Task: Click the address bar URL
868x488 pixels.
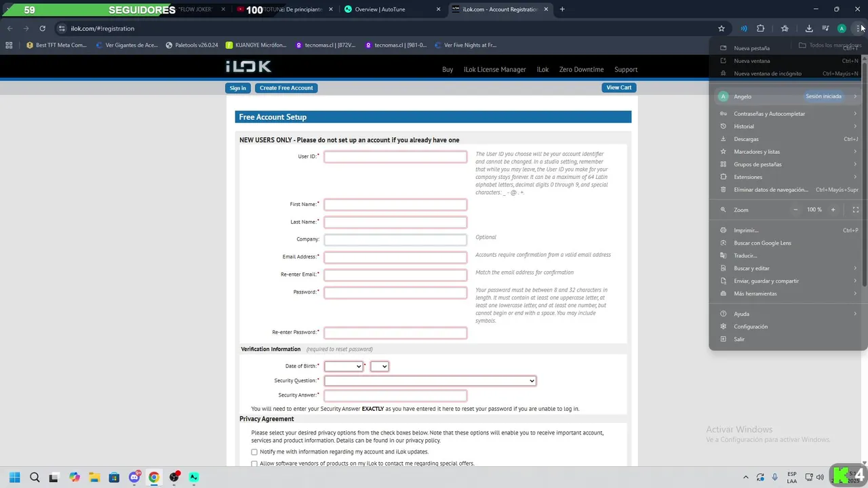Action: click(x=102, y=28)
